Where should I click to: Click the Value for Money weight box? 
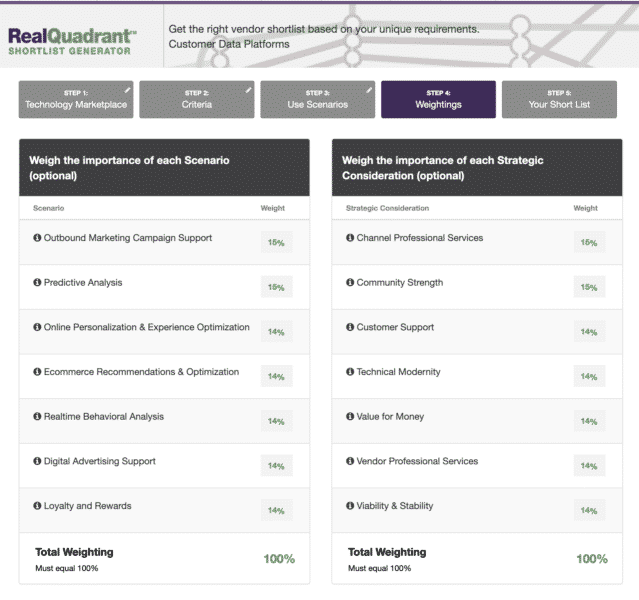point(589,421)
